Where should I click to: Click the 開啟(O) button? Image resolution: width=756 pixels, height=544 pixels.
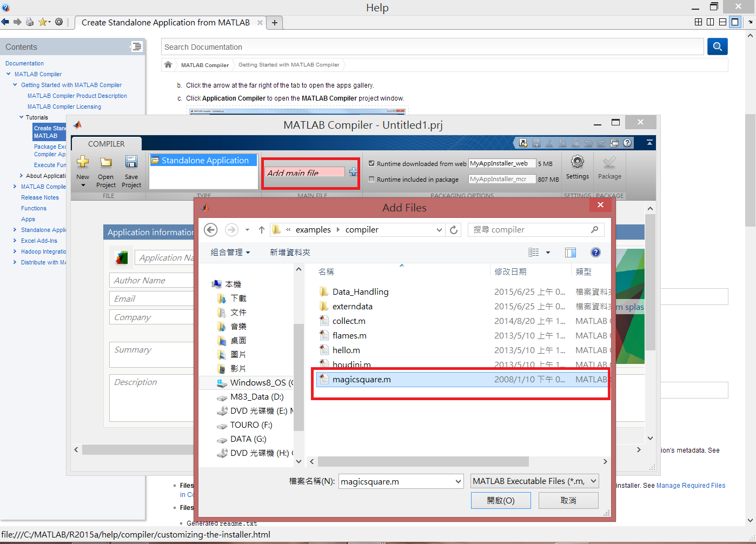click(500, 500)
